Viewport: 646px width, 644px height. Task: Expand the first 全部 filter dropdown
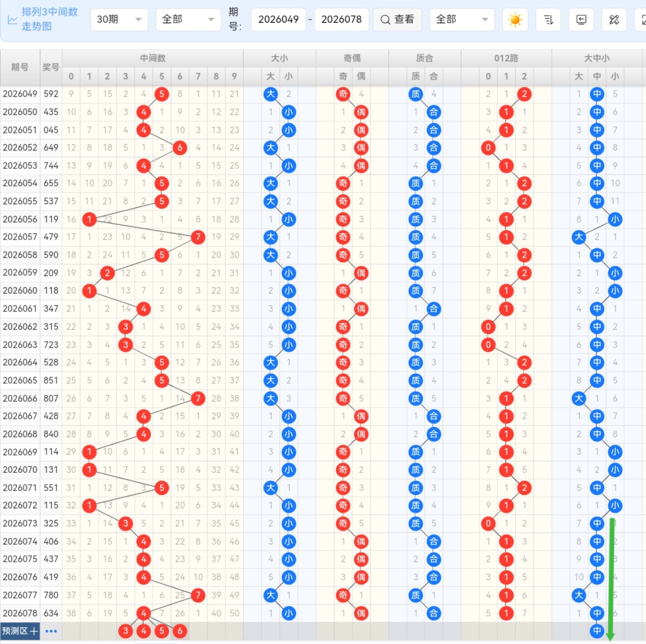pyautogui.click(x=187, y=20)
